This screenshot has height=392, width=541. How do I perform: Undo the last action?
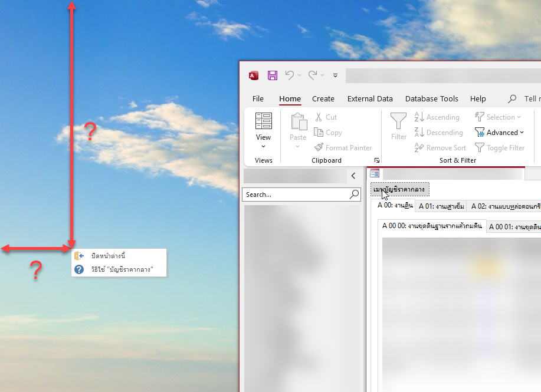point(290,75)
